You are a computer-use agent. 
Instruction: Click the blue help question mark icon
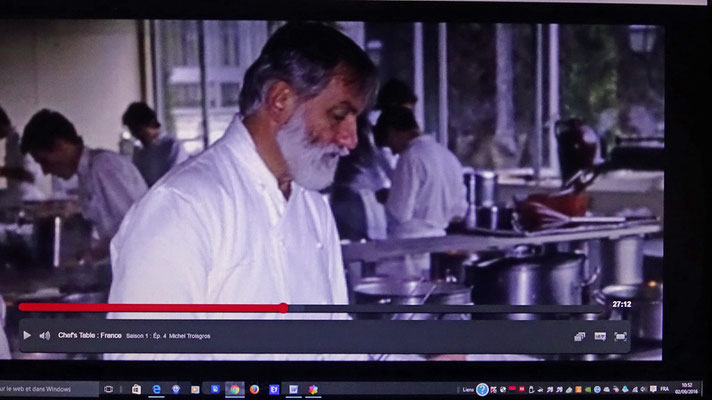482,390
